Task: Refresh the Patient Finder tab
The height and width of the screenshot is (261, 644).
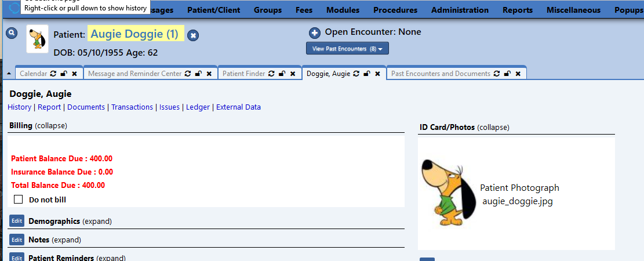Action: tap(271, 74)
